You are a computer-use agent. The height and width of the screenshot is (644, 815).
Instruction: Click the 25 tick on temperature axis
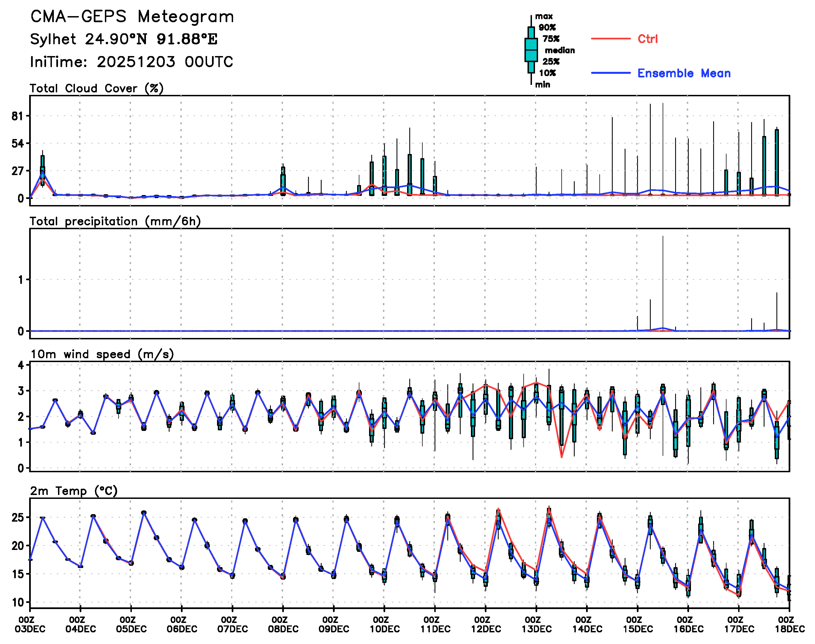[17, 517]
